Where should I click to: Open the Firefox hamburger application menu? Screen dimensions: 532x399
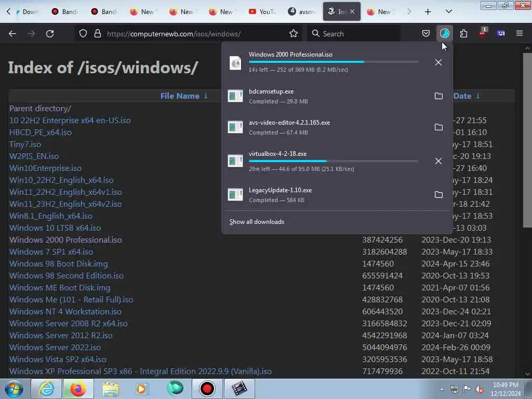click(520, 33)
